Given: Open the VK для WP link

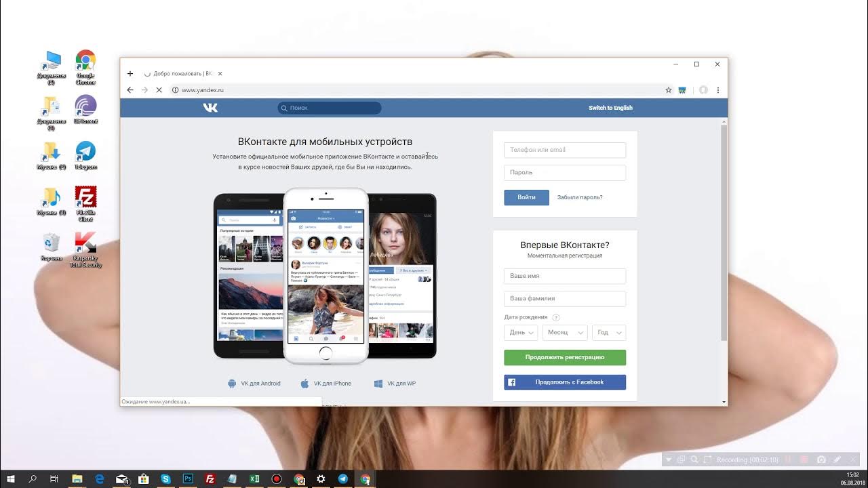Looking at the screenshot, I should point(401,384).
